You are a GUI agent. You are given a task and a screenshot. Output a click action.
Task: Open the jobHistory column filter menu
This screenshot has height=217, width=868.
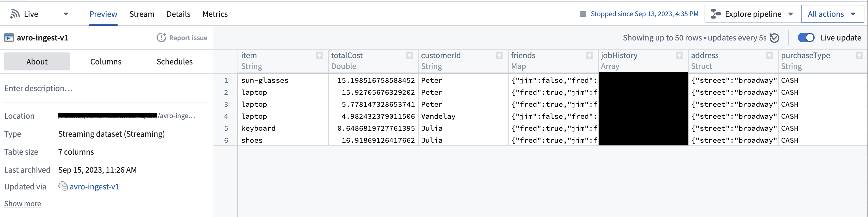click(x=679, y=55)
